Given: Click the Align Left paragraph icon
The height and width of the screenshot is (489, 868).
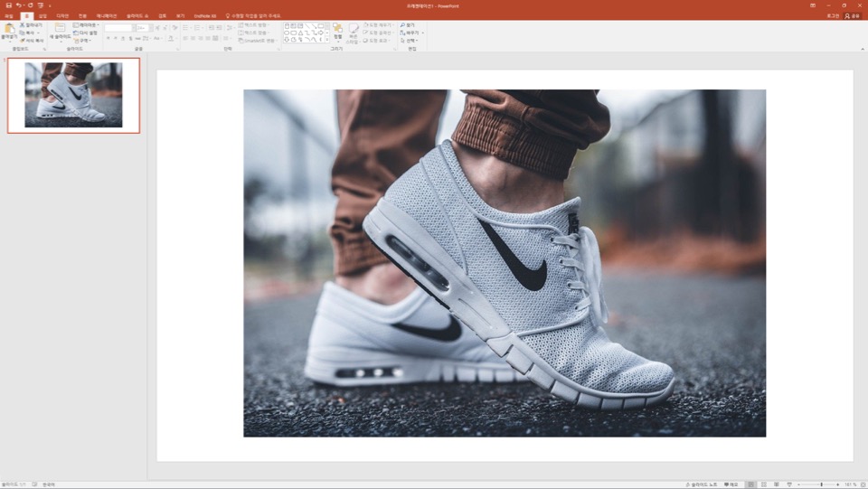Looking at the screenshot, I should [184, 39].
